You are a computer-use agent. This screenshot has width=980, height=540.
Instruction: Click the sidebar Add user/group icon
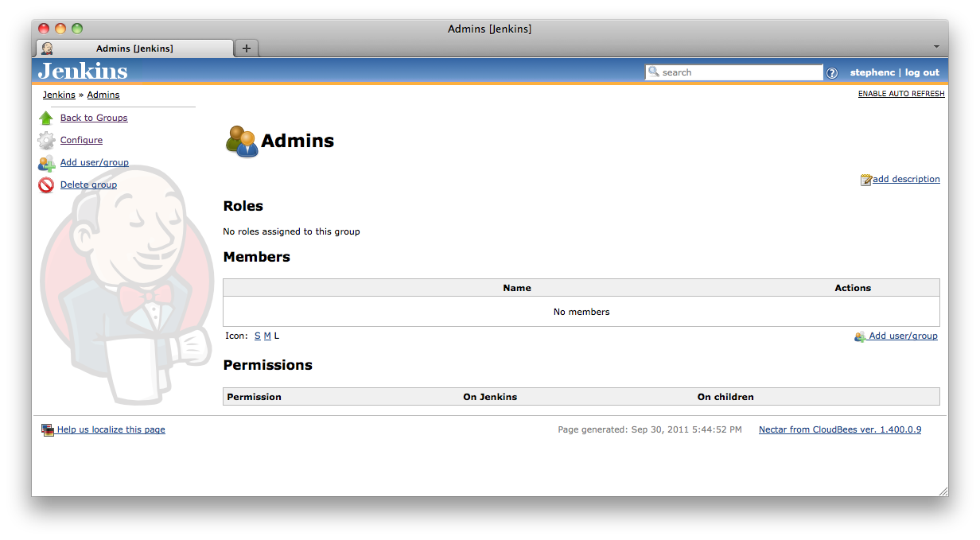tap(46, 163)
